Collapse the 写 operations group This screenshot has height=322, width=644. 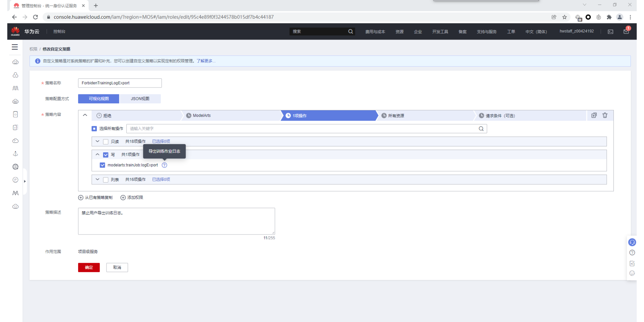(98, 154)
